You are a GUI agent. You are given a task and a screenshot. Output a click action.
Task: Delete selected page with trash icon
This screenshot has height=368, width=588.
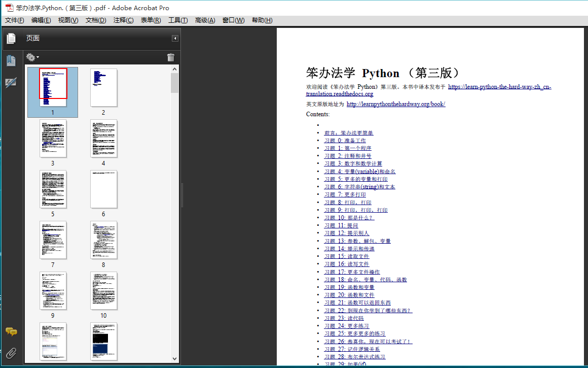171,57
